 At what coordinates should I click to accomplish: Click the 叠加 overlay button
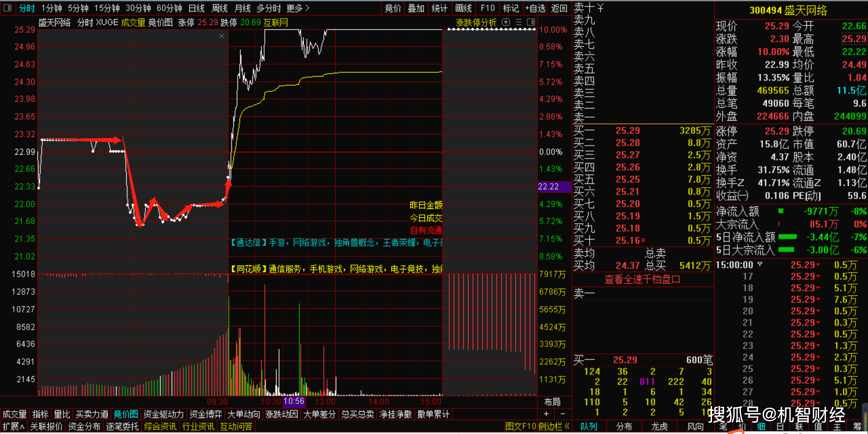416,8
